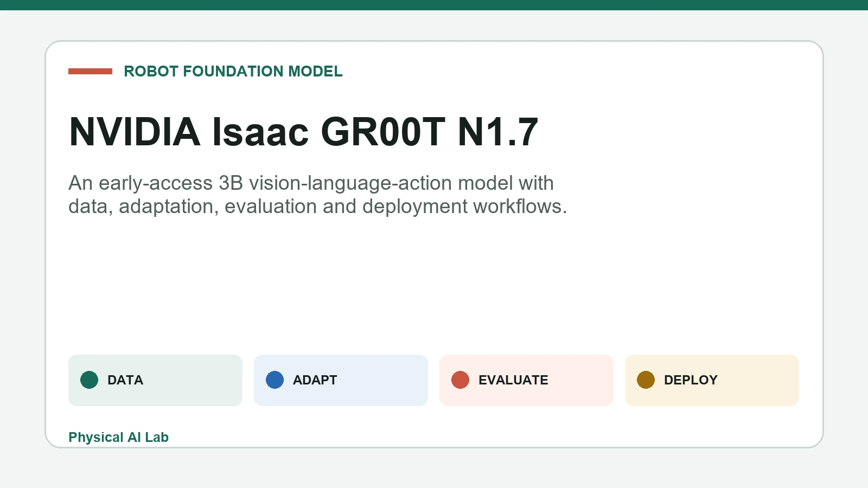Click the subtitle line "data, adaptation, evaluation and deployment workflows."

(x=317, y=207)
